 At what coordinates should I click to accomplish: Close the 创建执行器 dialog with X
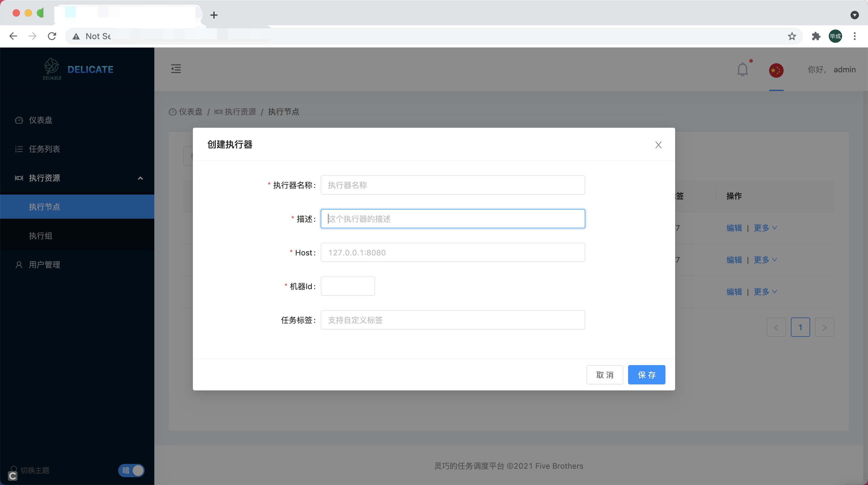coord(658,145)
